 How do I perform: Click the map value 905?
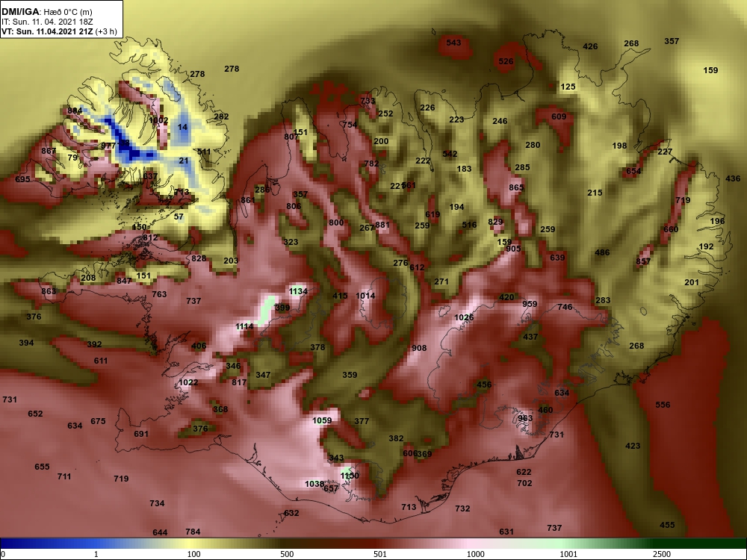point(513,249)
